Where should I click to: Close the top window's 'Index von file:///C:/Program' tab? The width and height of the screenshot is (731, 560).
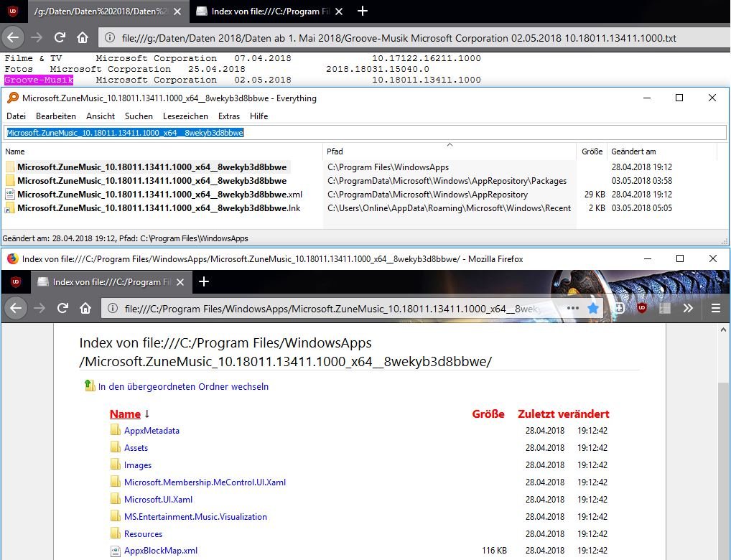tap(339, 11)
